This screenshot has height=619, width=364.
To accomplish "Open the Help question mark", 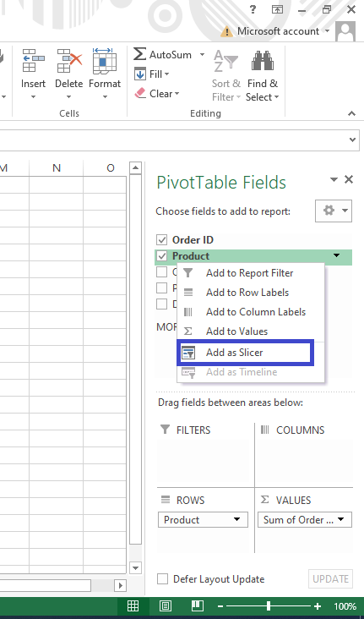I will (253, 9).
